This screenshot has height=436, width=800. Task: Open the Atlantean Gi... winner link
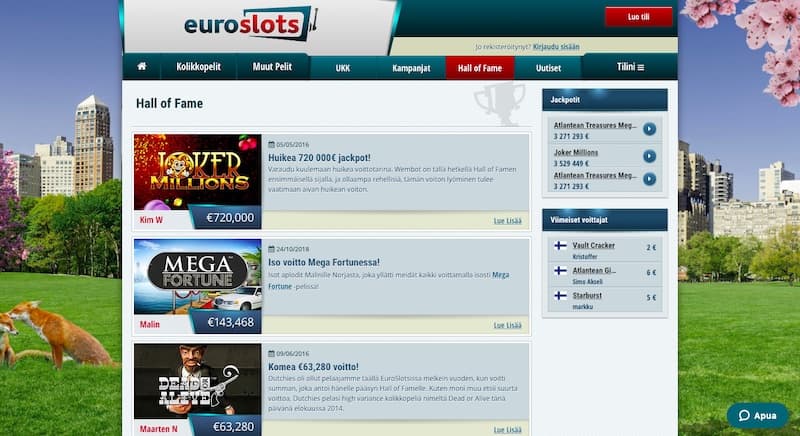594,270
